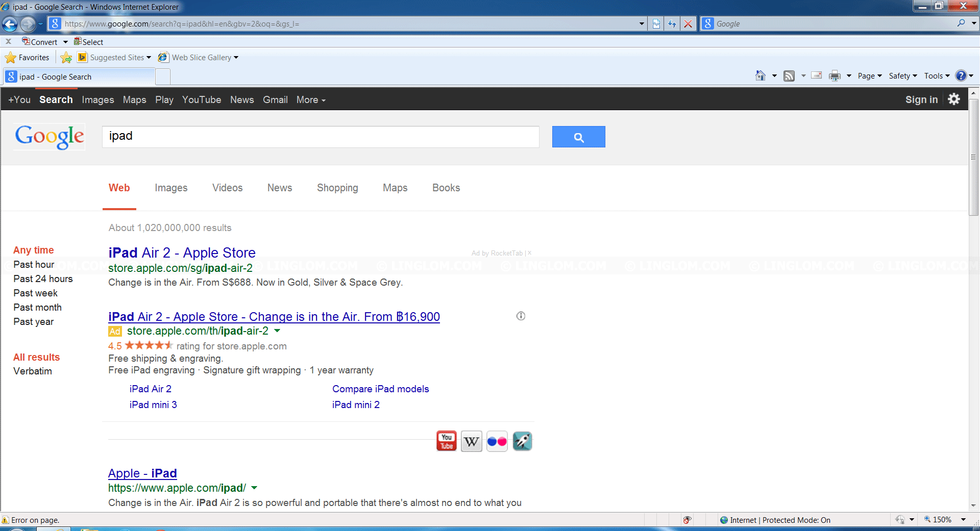
Task: Open the Safety menu dropdown
Action: (x=903, y=76)
